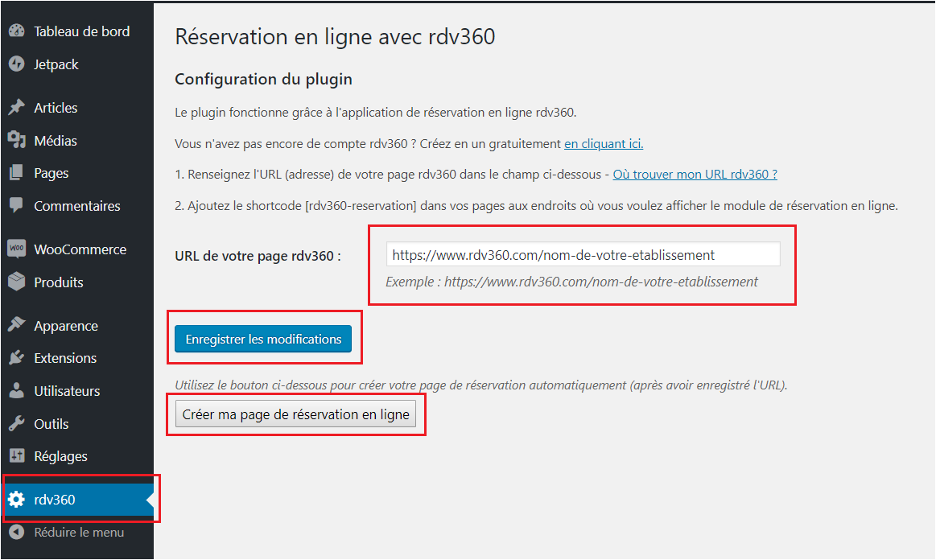Click the Articles pushpin icon
Viewport: 936px width, 560px height.
pyautogui.click(x=17, y=108)
